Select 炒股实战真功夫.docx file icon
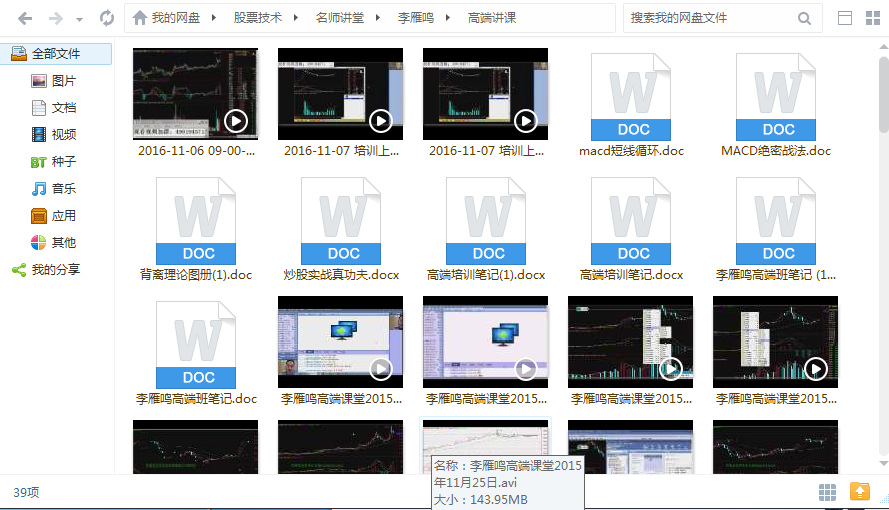This screenshot has width=889, height=510. pyautogui.click(x=341, y=221)
